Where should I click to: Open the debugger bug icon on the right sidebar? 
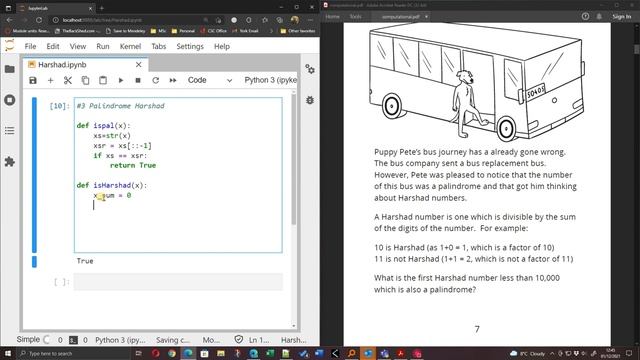pyautogui.click(x=310, y=100)
